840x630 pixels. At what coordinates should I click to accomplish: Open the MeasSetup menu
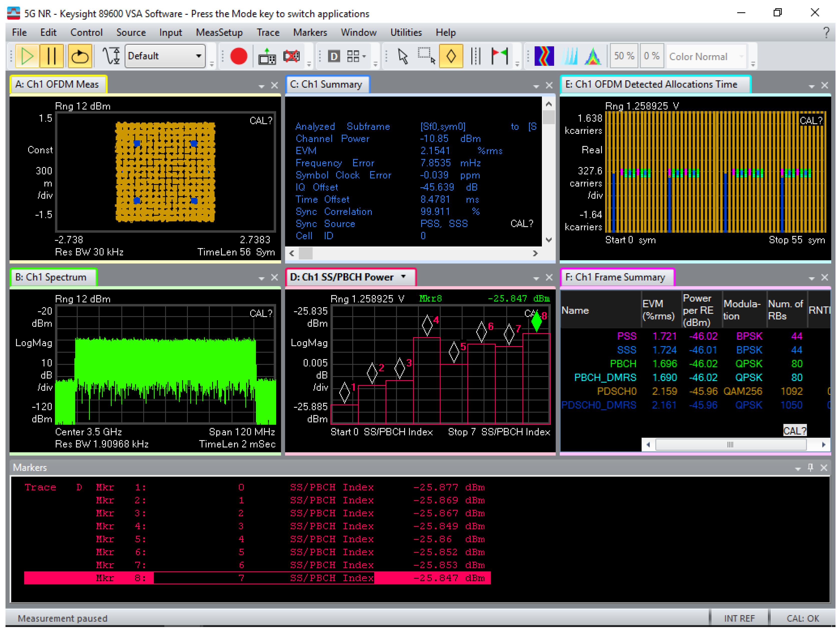point(219,33)
